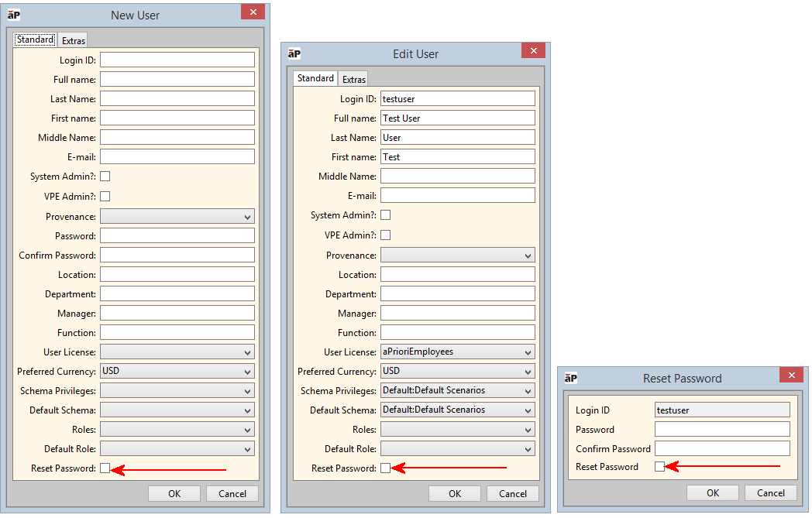Open User License dropdown in Edit User
The image size is (812, 518).
[x=457, y=352]
